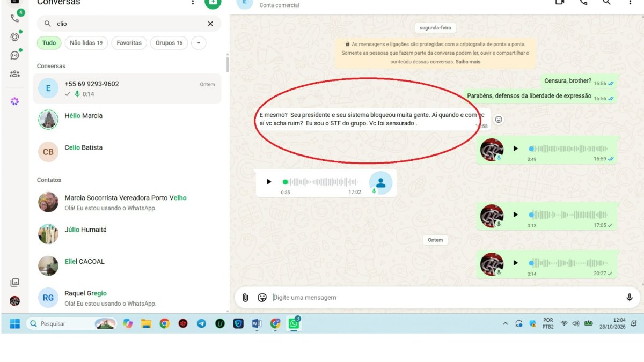Start a voice call from chat header
This screenshot has height=362, width=644.
pyautogui.click(x=583, y=2)
